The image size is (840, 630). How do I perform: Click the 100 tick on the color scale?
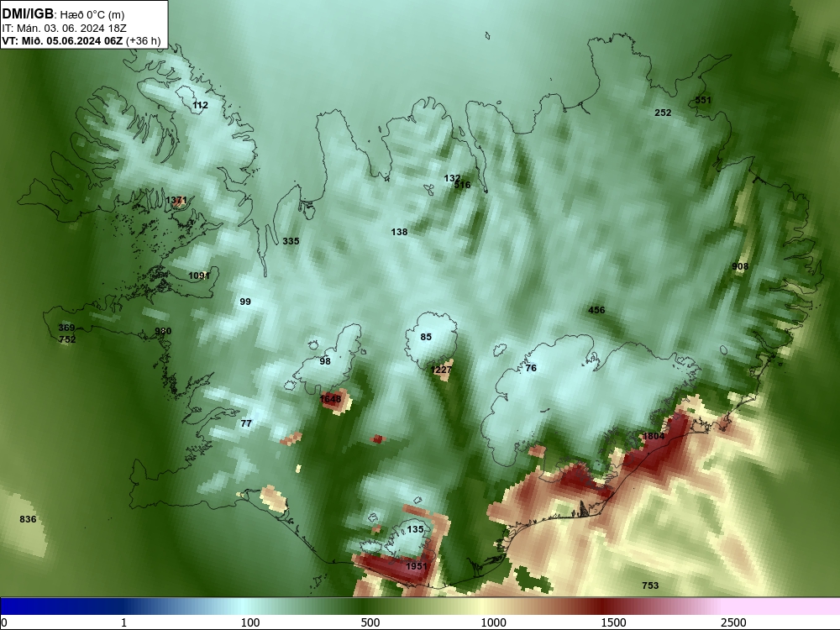(250, 622)
